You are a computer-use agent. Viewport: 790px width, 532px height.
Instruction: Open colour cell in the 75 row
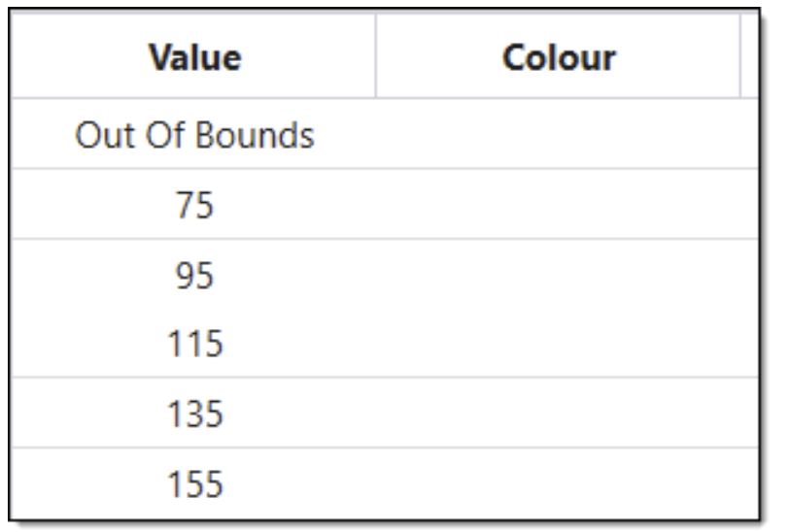click(558, 205)
